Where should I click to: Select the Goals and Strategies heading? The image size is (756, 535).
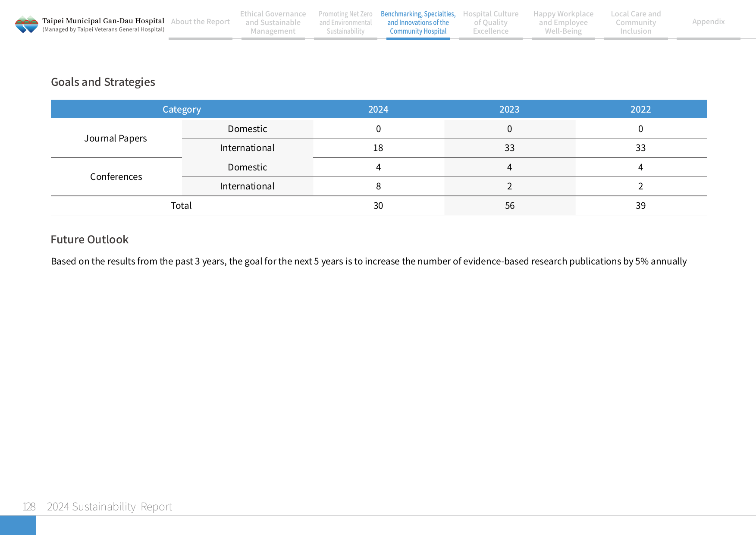(x=103, y=82)
